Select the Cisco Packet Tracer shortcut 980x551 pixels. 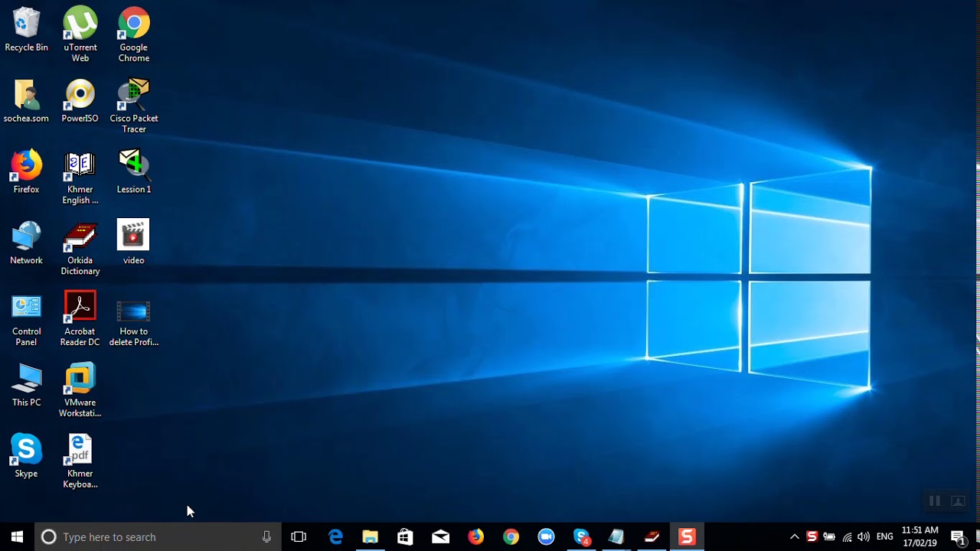pyautogui.click(x=133, y=106)
